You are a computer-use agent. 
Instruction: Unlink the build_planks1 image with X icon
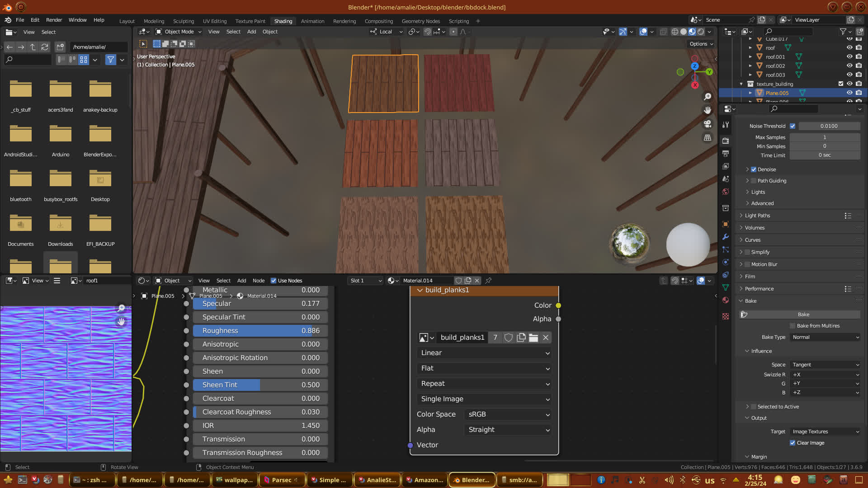(x=546, y=338)
